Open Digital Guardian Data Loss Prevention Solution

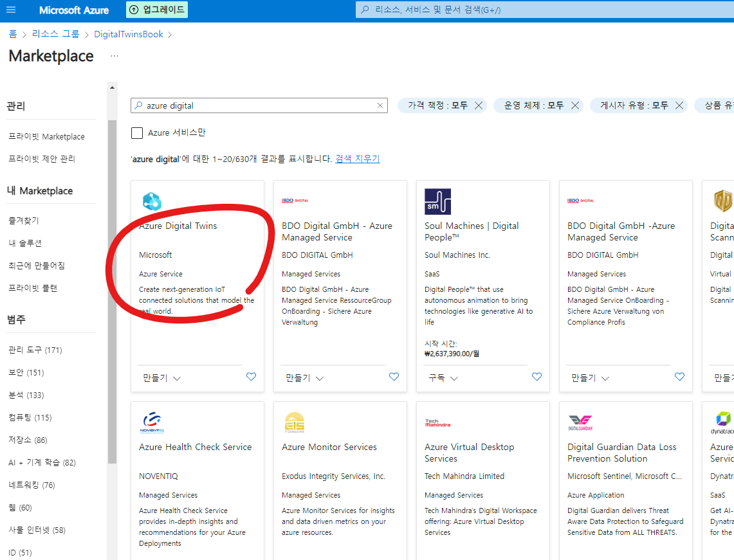pos(621,453)
